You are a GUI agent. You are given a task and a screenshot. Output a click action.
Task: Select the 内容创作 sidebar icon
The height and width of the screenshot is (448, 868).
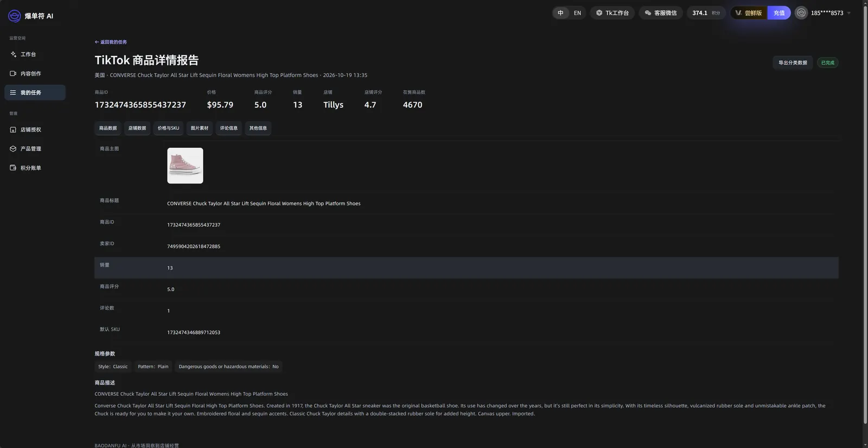13,73
